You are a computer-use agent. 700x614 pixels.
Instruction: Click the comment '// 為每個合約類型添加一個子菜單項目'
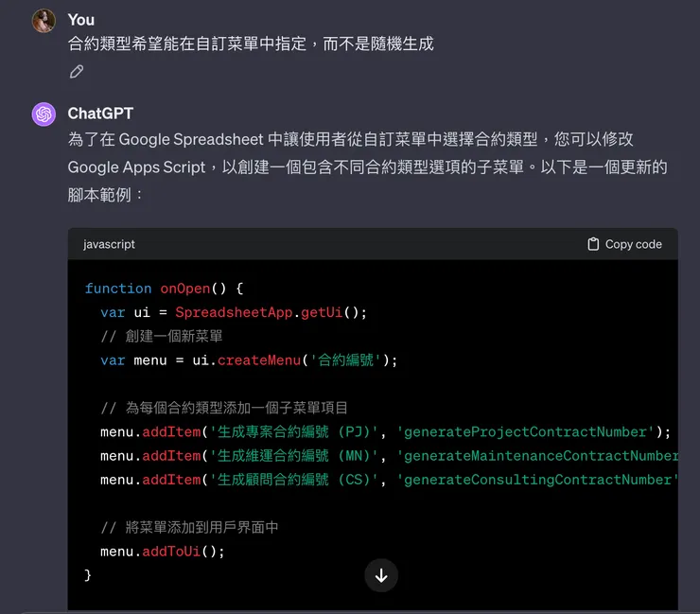pos(224,408)
